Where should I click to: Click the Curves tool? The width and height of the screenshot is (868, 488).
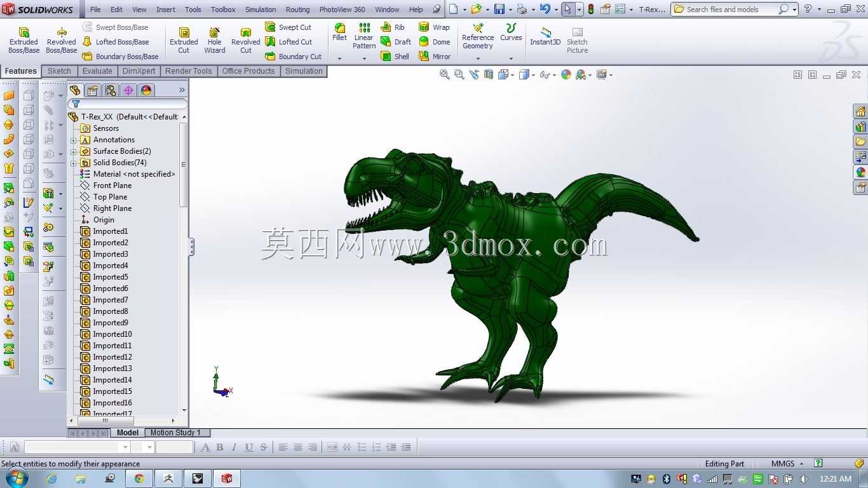[x=511, y=32]
